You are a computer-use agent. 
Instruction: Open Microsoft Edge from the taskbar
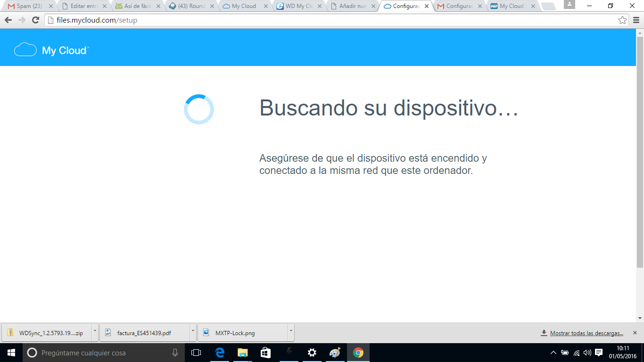click(x=220, y=353)
